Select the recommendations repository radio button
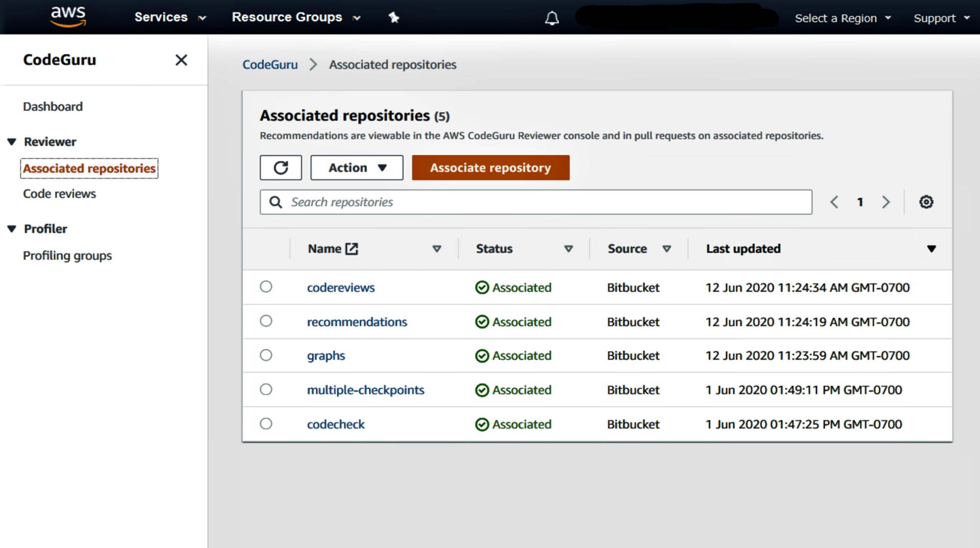Image resolution: width=980 pixels, height=548 pixels. click(266, 321)
